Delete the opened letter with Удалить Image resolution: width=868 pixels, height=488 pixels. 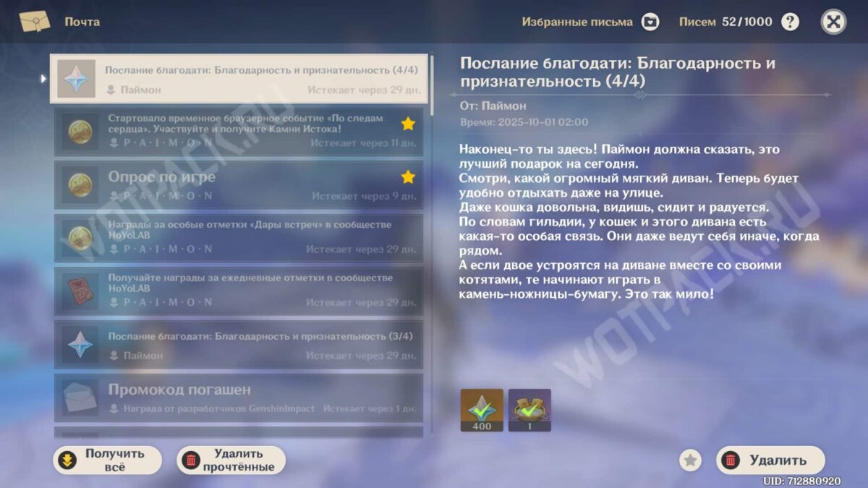(770, 461)
